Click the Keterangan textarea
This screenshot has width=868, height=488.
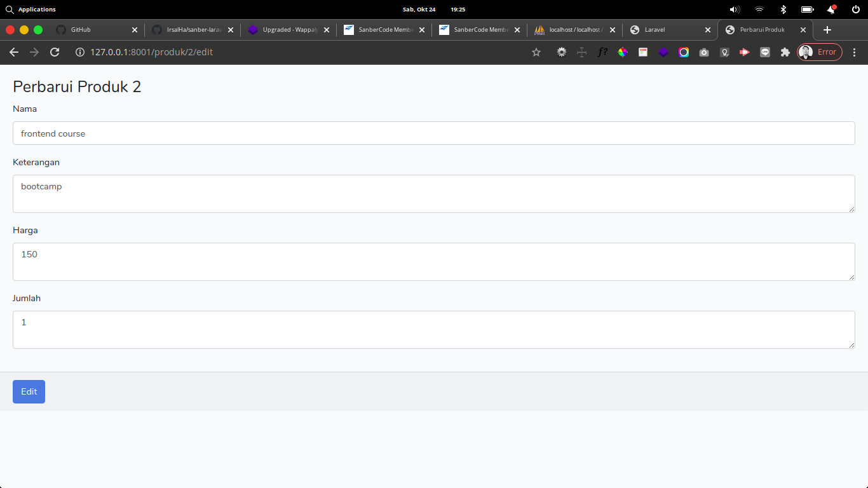coord(434,194)
